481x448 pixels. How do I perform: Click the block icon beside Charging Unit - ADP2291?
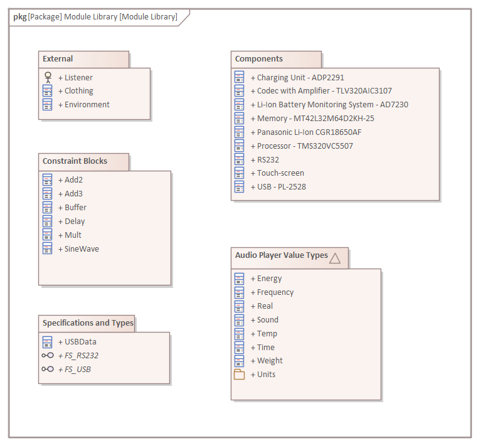[x=240, y=77]
